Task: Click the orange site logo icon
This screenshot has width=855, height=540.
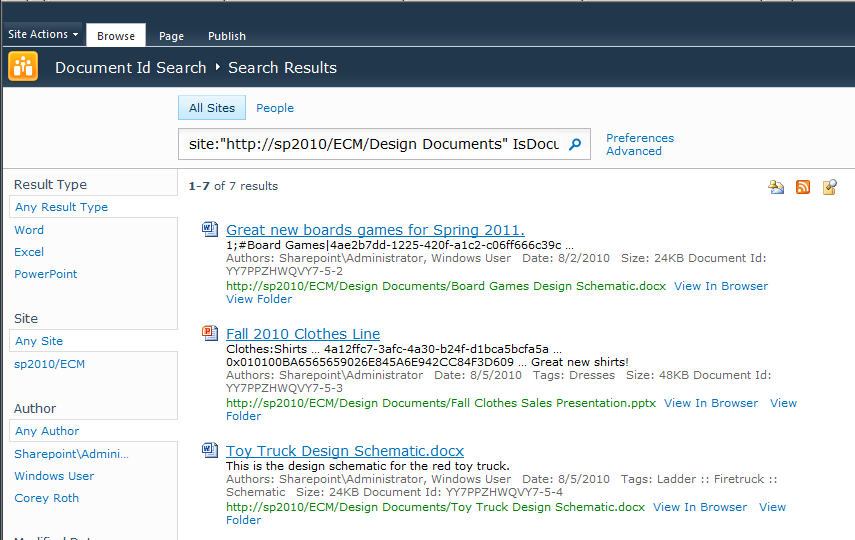Action: 23,67
